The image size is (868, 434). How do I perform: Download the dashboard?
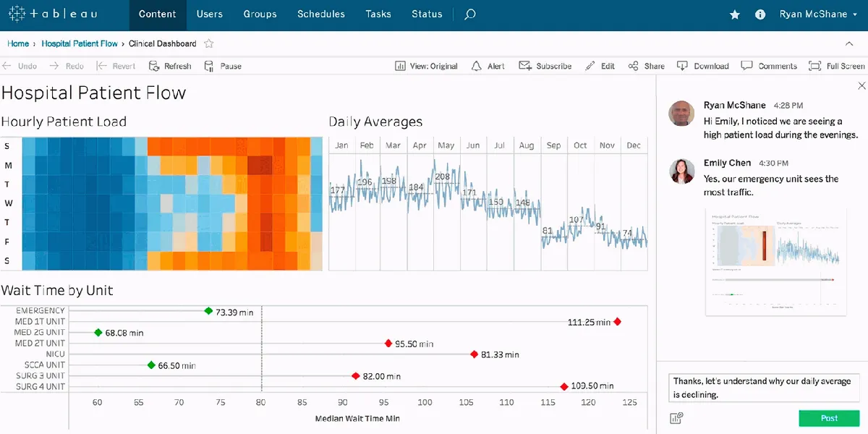pos(702,66)
